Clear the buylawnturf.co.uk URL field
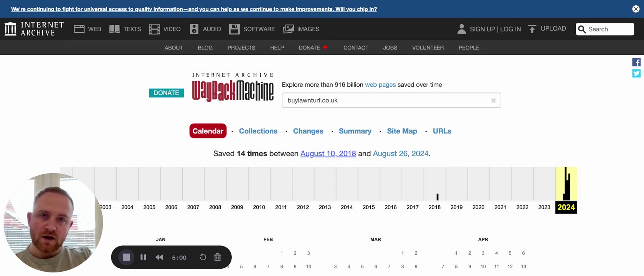 494,100
